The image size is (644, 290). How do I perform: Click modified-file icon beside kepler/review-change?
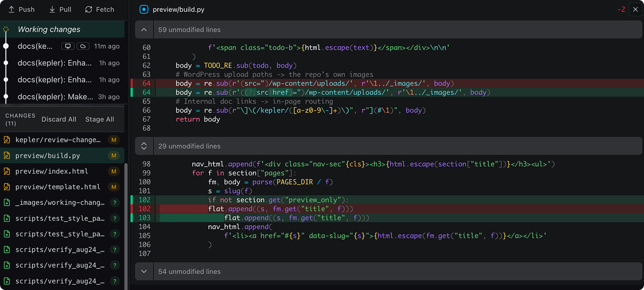pyautogui.click(x=7, y=140)
